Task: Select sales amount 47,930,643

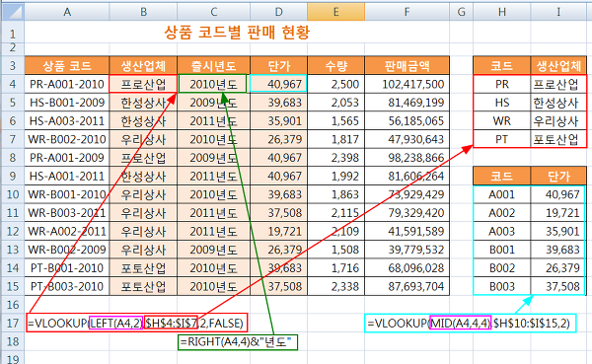Action: (407, 139)
